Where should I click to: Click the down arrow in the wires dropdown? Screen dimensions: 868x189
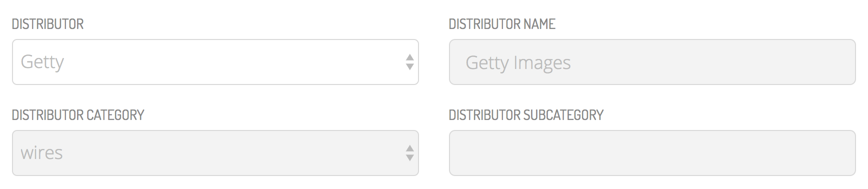pos(409,158)
